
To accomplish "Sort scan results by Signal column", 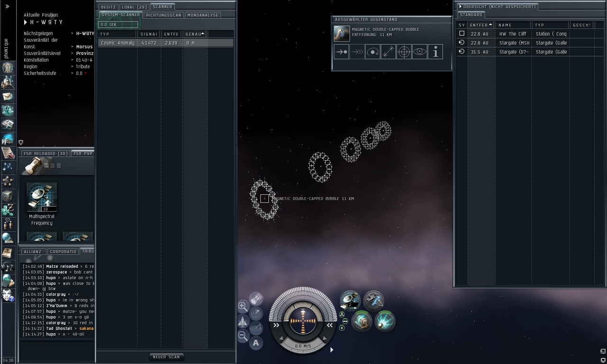I will point(149,34).
